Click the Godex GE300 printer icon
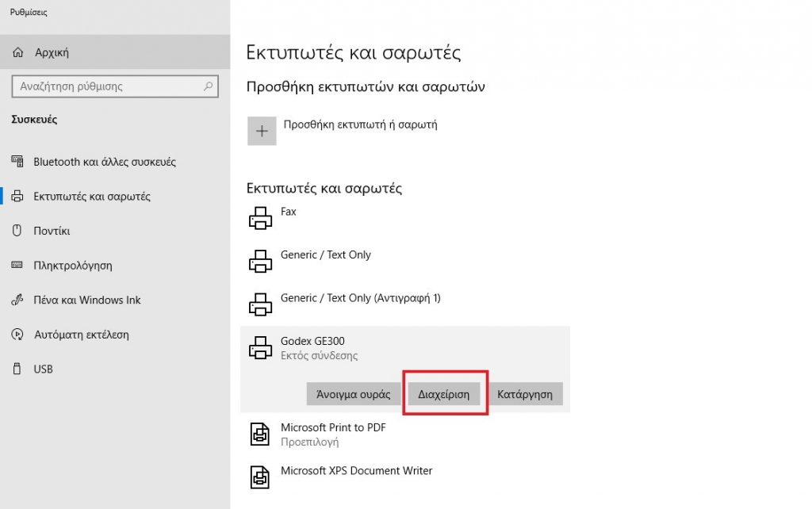Viewport: 812px width, 509px height. (x=260, y=347)
